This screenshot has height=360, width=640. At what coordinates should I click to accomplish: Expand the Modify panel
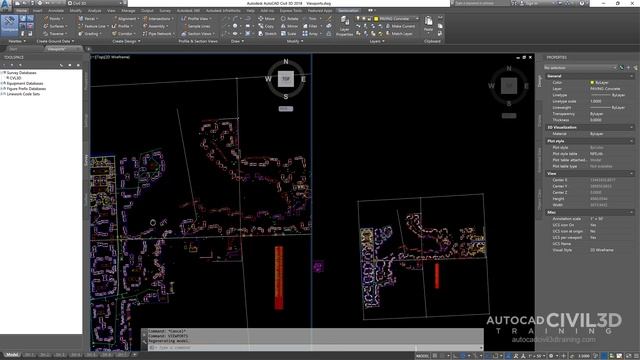tap(295, 41)
